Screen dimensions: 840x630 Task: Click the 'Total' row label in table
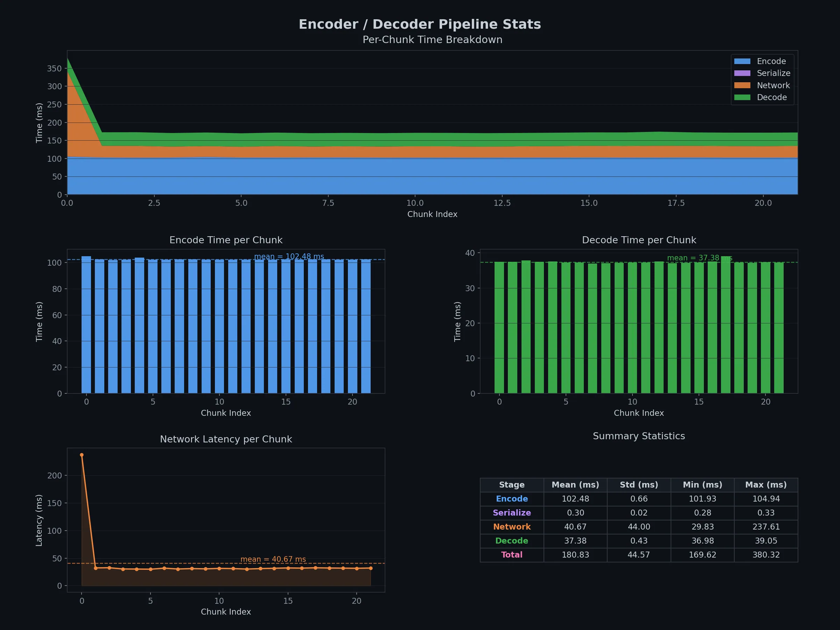[512, 555]
